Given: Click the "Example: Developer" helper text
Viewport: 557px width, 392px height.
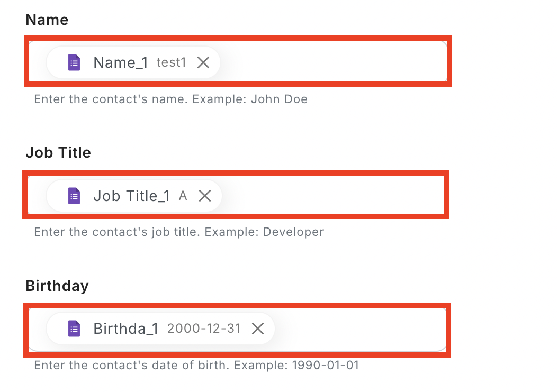Looking at the screenshot, I should [x=264, y=232].
